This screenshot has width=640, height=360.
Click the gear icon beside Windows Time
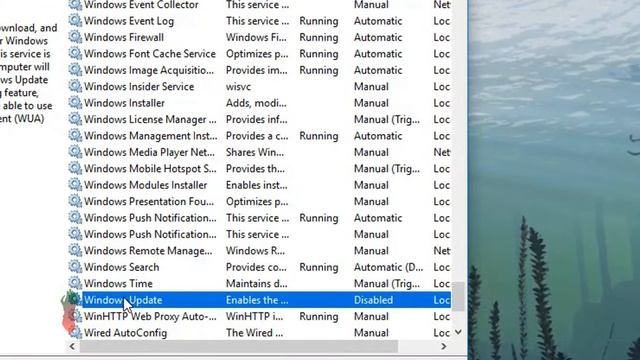(x=75, y=283)
